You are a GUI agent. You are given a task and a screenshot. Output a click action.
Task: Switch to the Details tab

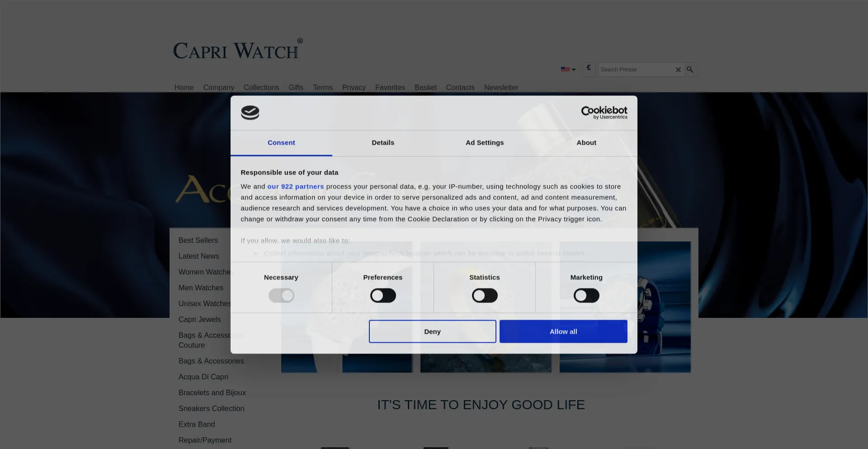tap(383, 143)
